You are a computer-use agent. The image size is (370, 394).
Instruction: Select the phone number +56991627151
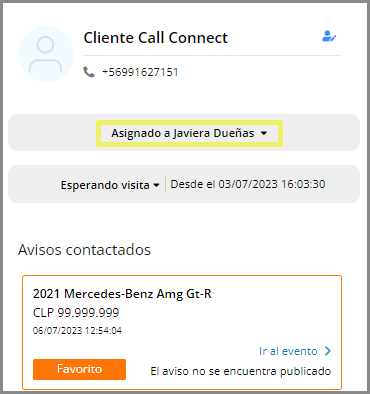click(x=140, y=72)
